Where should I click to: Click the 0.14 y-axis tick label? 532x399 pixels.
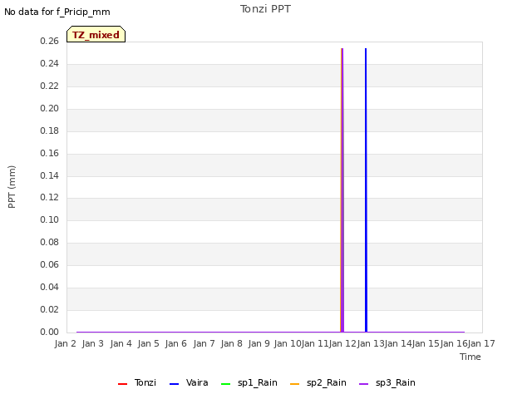click(50, 175)
